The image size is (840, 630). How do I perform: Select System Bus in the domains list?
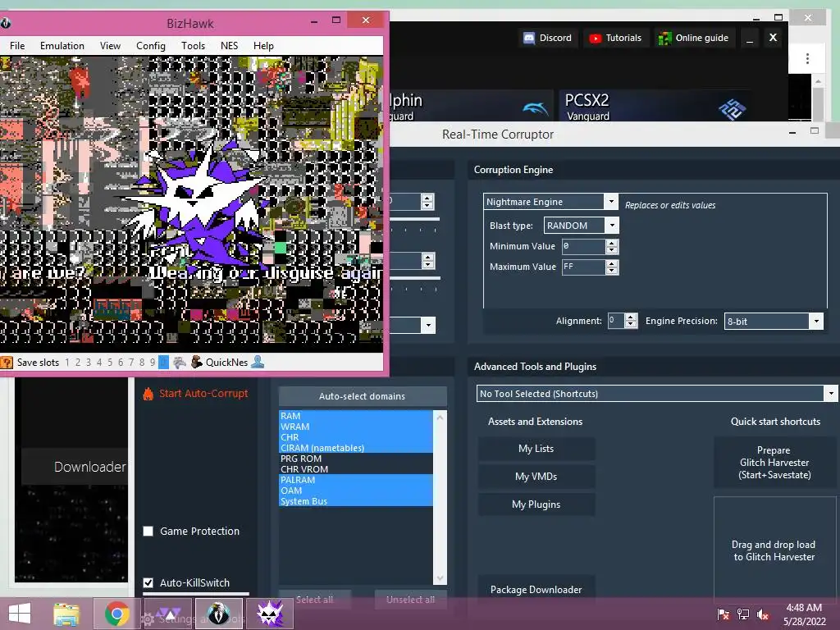[x=356, y=501]
